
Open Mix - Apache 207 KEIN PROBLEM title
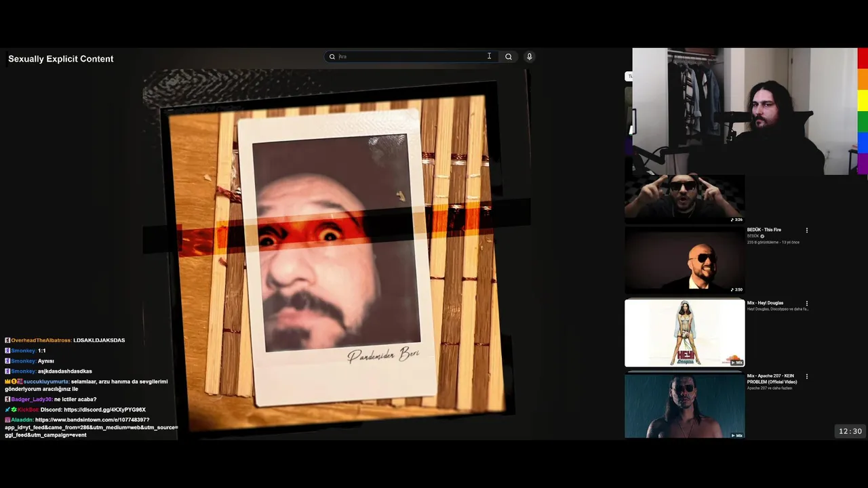click(x=772, y=379)
